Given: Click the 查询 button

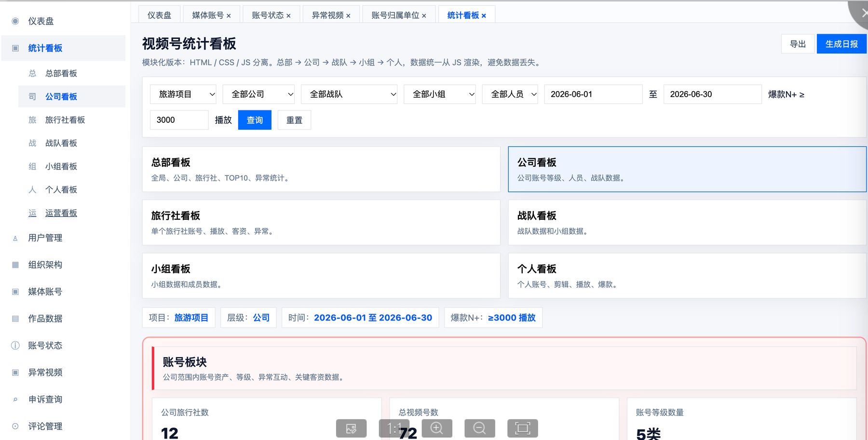Looking at the screenshot, I should pyautogui.click(x=255, y=120).
